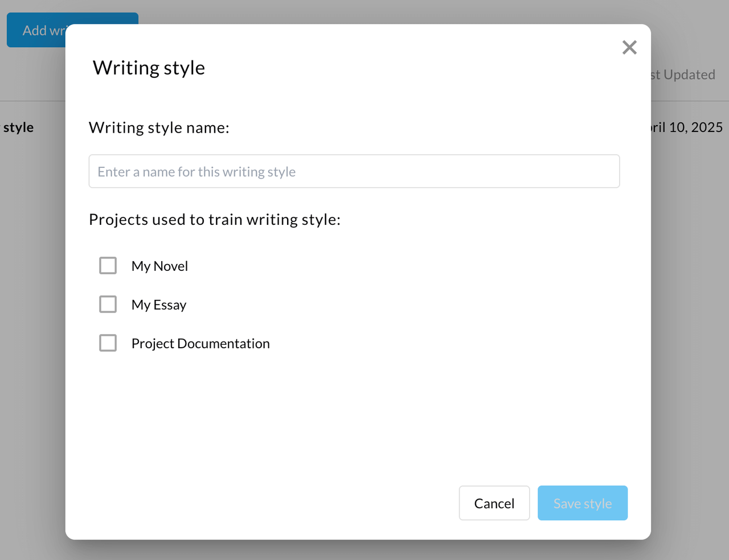Click the writing style name input field
The width and height of the screenshot is (729, 560).
coord(354,171)
